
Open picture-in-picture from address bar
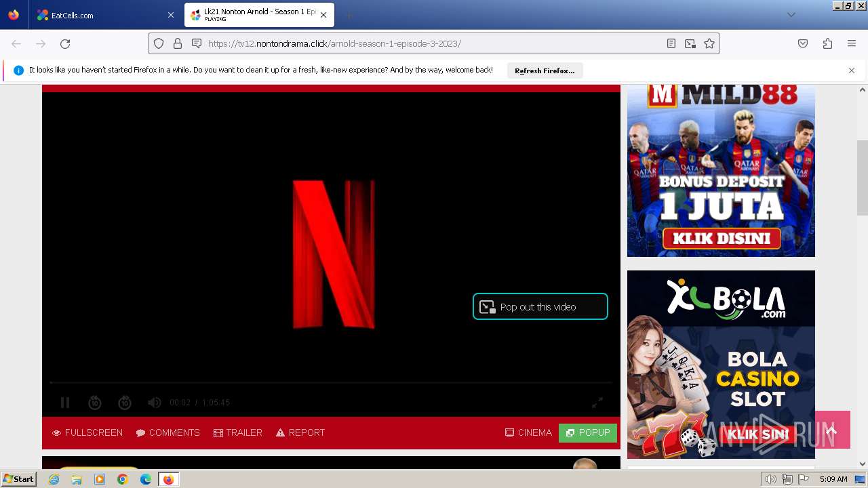(690, 43)
